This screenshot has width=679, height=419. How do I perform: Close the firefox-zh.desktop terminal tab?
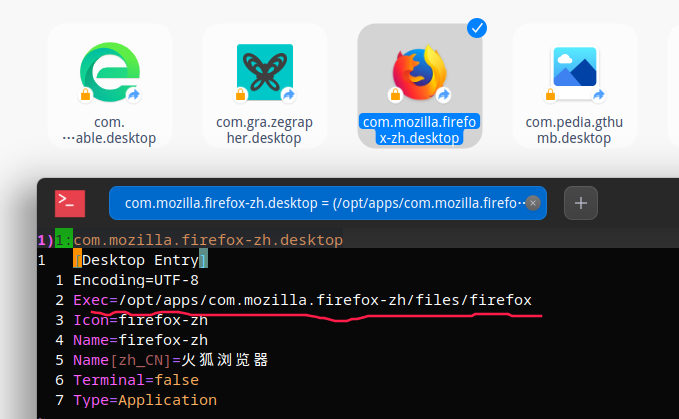point(533,203)
